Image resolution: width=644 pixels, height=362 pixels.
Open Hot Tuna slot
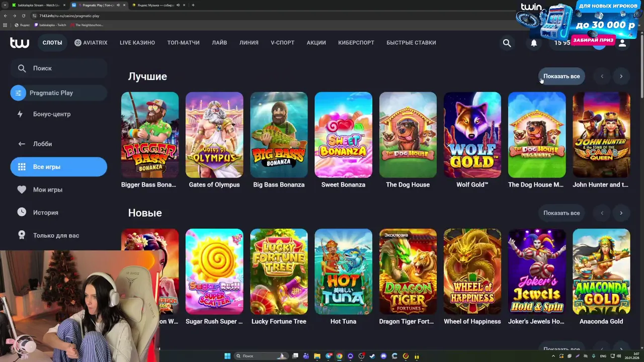343,271
